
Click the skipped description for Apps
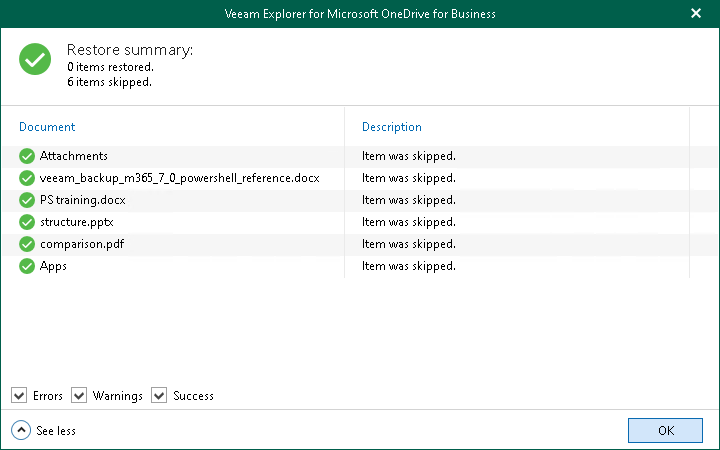pos(409,266)
